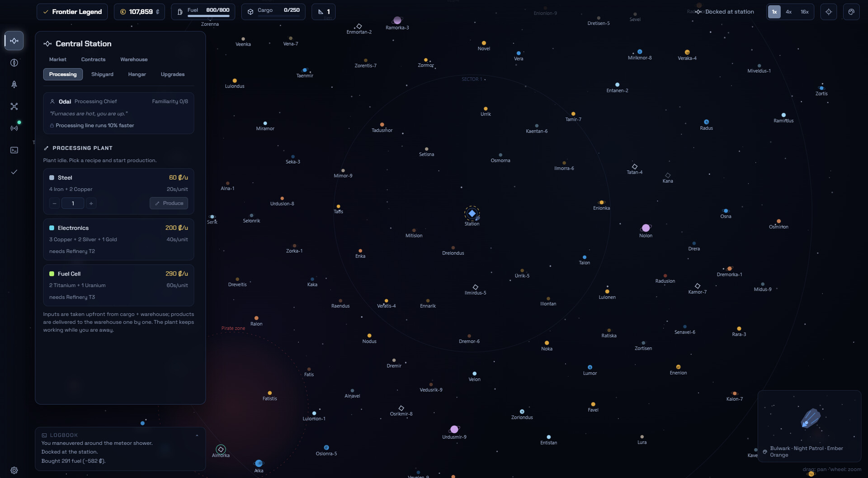Click the Produce button for Steel
The image size is (868, 478).
[x=169, y=204]
